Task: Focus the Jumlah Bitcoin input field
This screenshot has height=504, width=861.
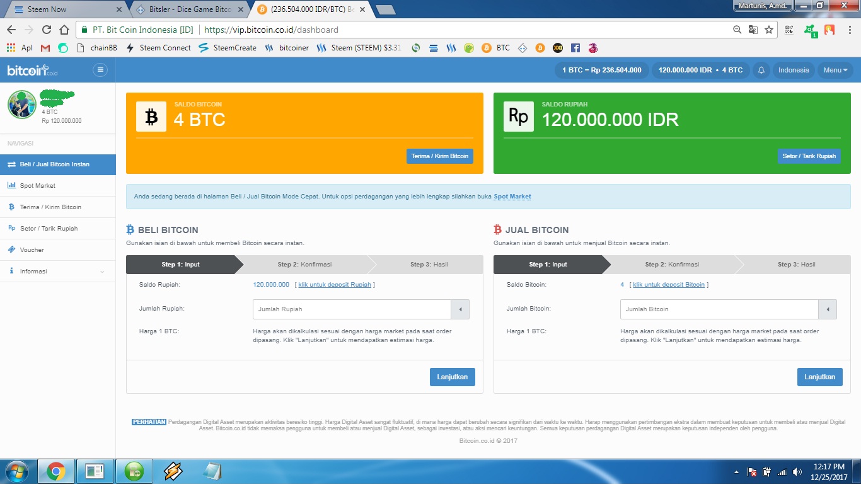Action: pos(719,309)
